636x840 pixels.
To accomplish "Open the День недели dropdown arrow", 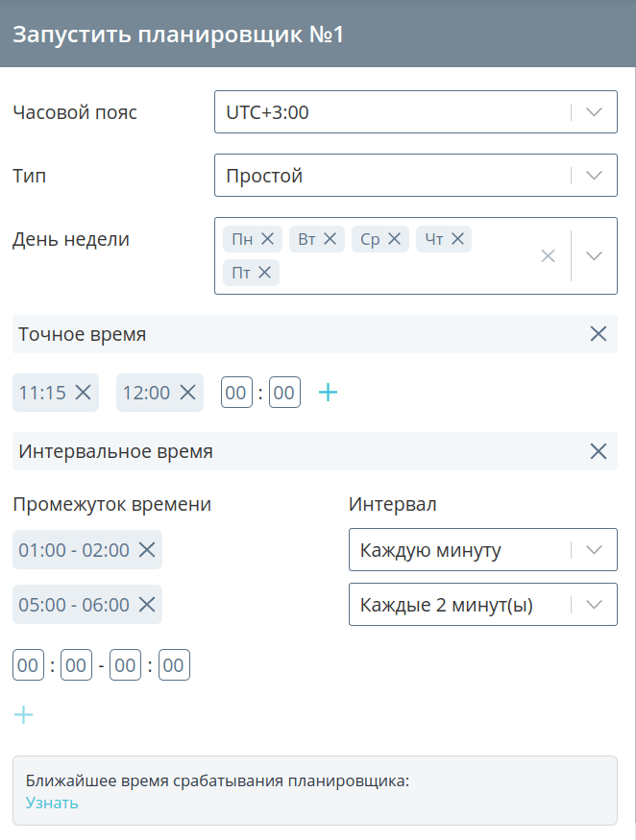I will 594,256.
